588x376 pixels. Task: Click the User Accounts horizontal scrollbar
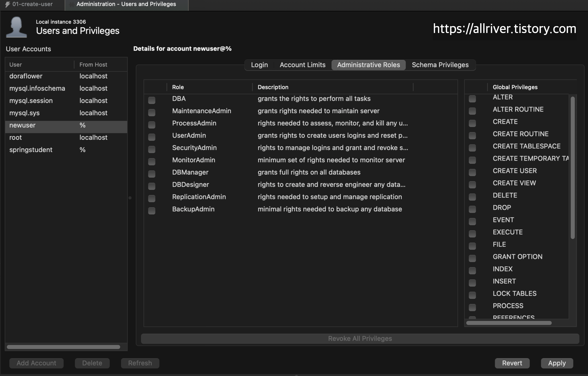(63, 347)
